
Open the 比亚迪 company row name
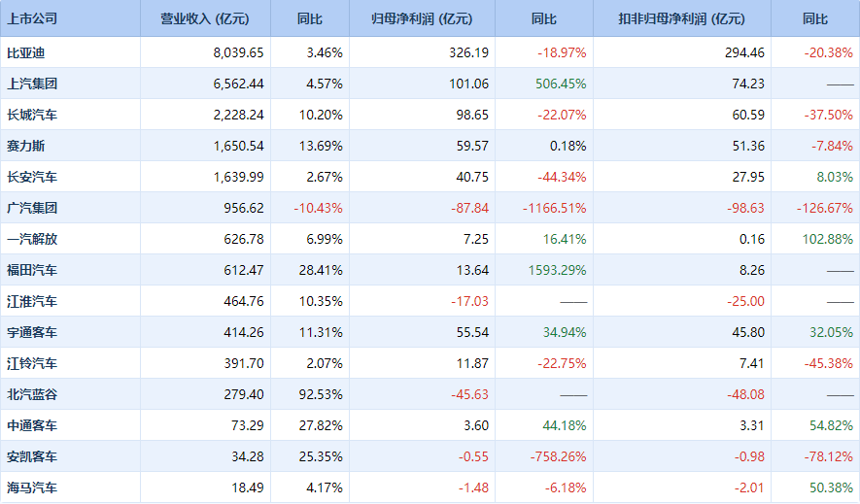pyautogui.click(x=25, y=52)
